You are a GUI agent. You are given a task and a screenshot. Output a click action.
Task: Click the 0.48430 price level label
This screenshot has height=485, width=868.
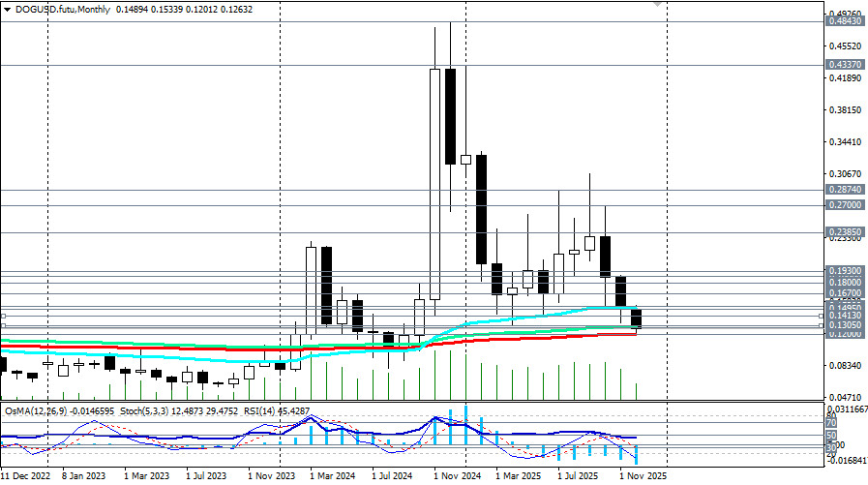(847, 21)
